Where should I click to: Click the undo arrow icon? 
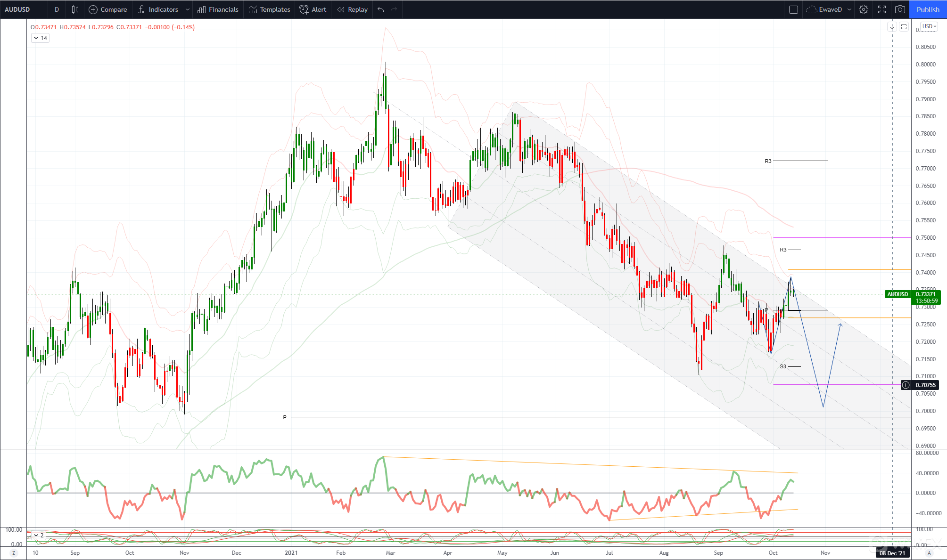[381, 9]
